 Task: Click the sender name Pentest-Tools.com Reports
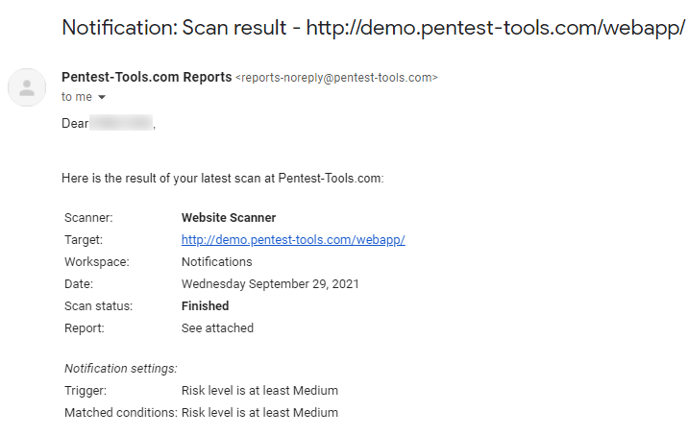(x=147, y=77)
